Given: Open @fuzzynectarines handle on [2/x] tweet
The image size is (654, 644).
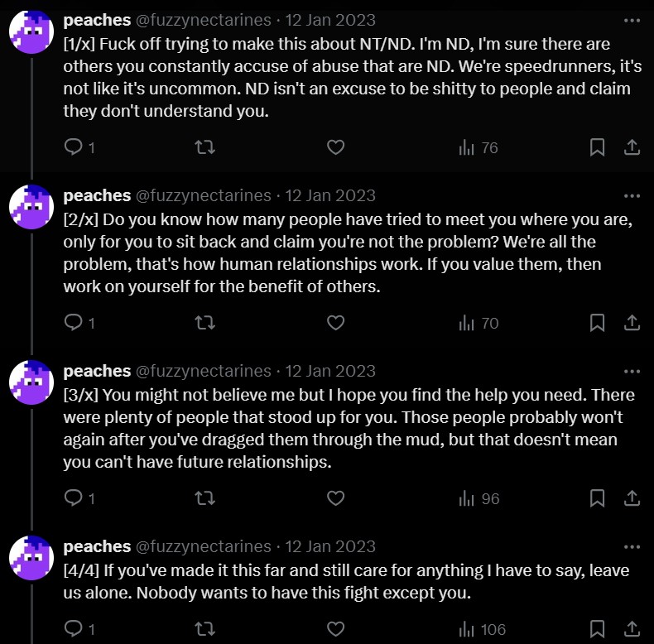Looking at the screenshot, I should [203, 196].
